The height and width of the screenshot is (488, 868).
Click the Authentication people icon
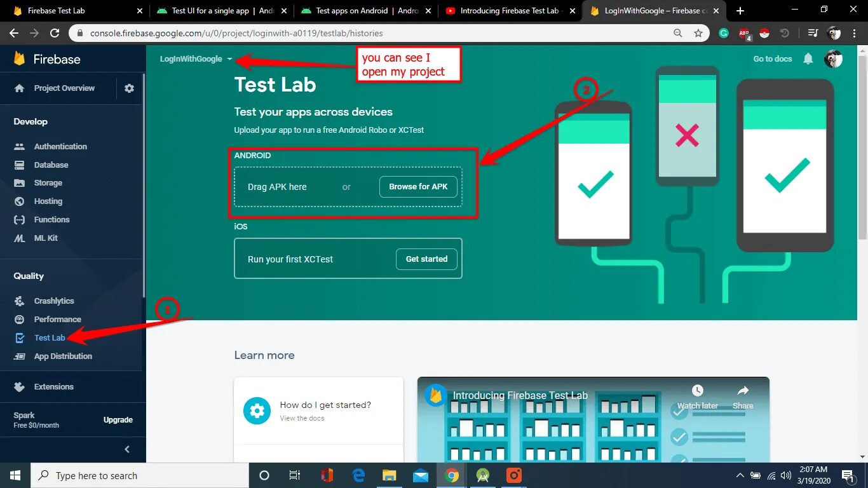pyautogui.click(x=20, y=146)
